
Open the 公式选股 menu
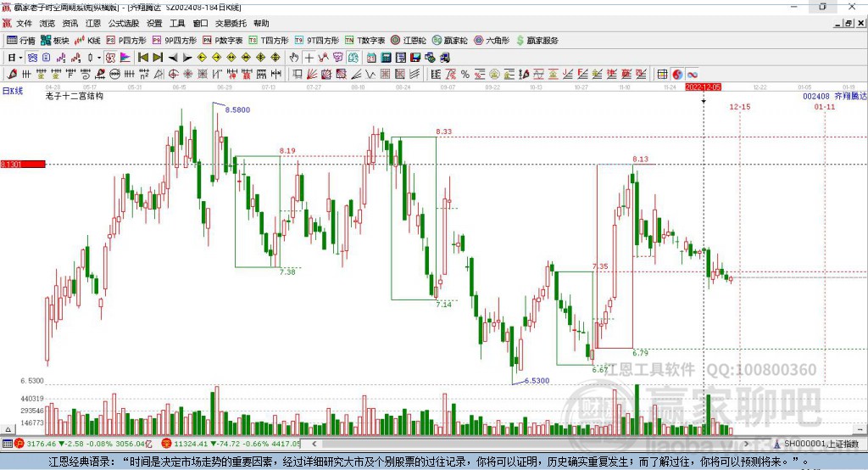pos(124,23)
